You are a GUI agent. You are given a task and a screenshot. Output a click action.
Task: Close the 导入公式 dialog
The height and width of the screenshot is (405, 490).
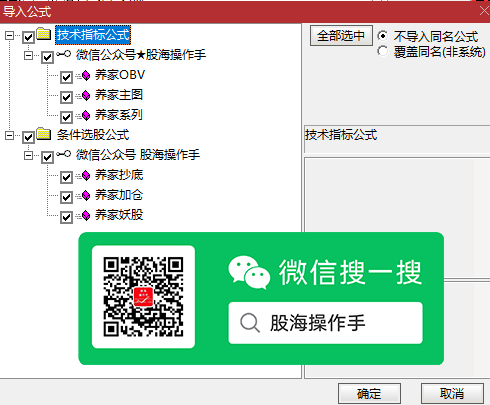[x=484, y=11]
